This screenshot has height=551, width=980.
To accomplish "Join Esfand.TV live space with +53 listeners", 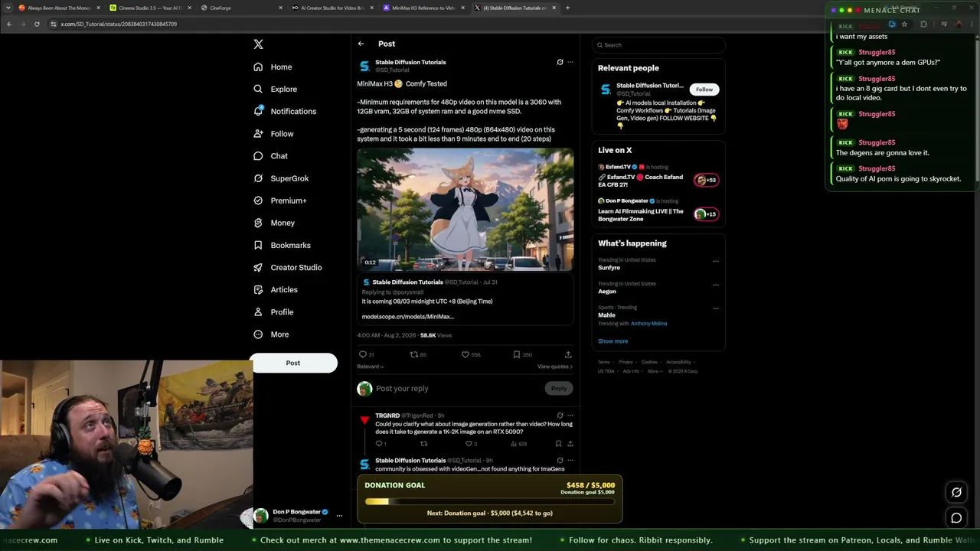I will click(x=706, y=180).
